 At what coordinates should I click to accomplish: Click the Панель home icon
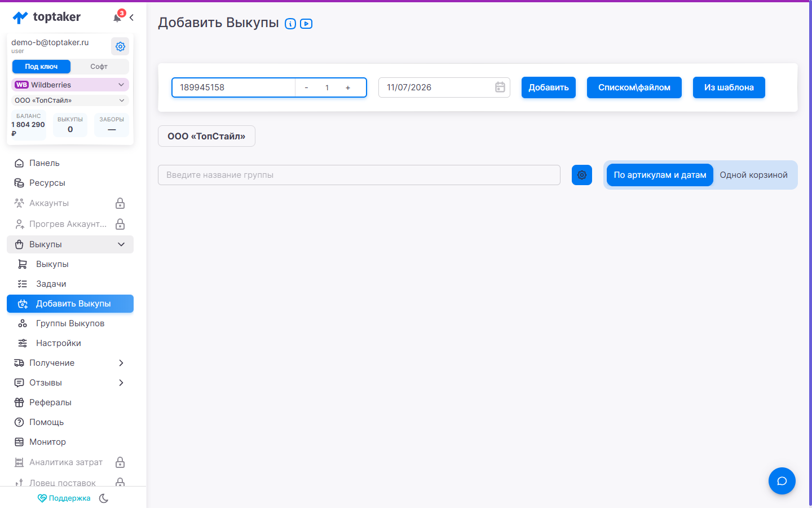pos(19,163)
